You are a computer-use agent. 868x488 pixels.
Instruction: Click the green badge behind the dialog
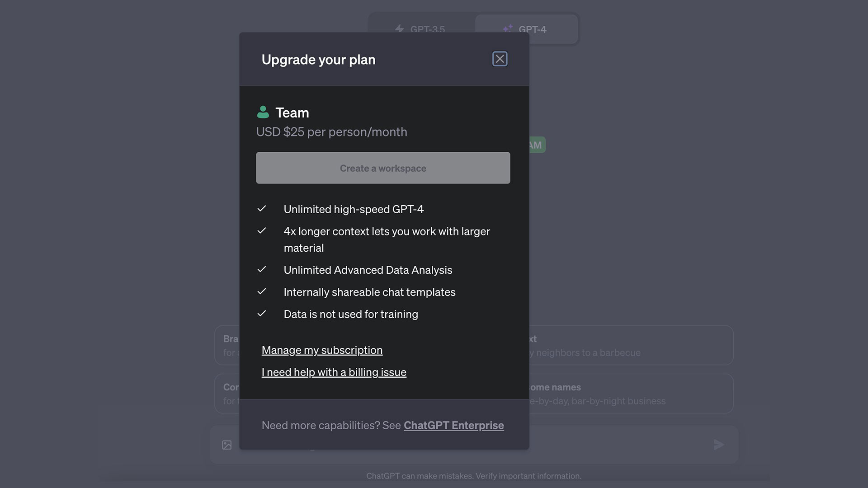pos(537,145)
